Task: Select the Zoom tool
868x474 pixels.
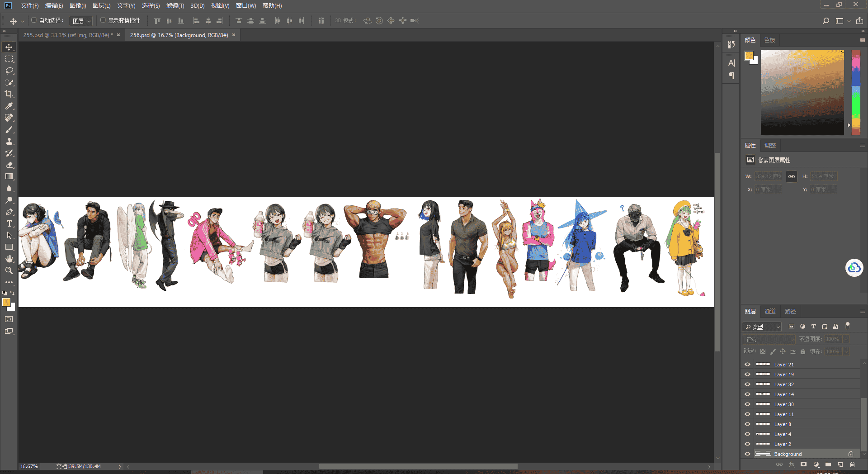Action: (x=9, y=270)
